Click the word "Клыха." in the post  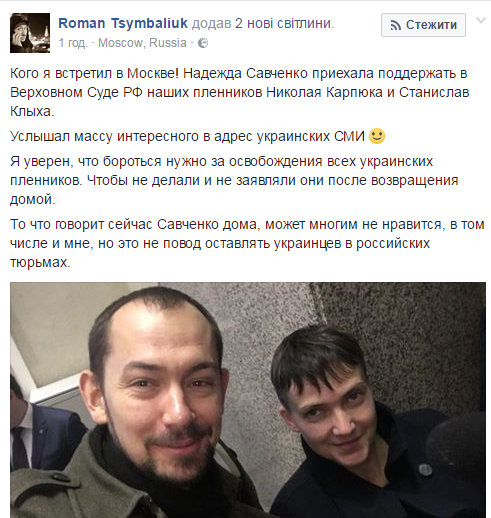[32, 111]
